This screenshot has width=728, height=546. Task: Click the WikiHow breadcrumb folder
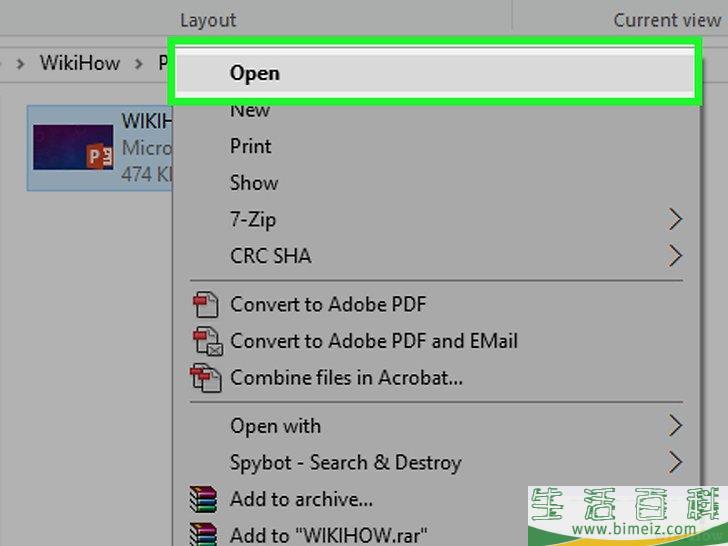[x=80, y=63]
